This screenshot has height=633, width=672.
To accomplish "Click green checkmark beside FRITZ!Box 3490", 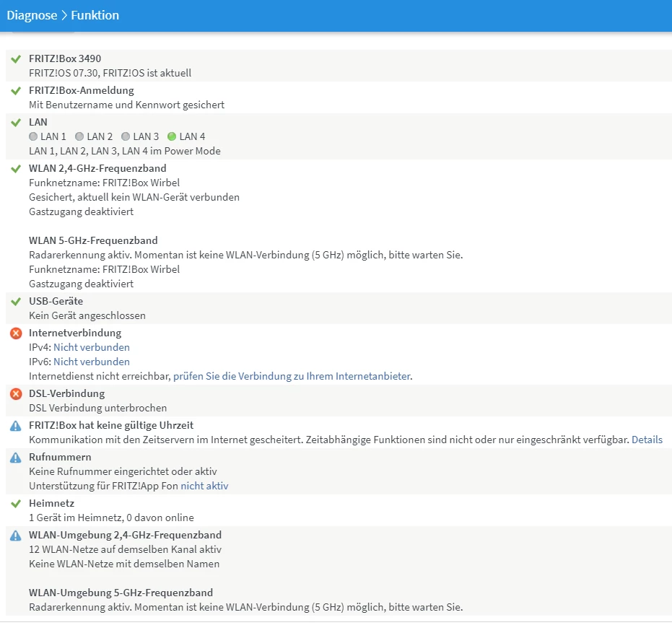I will tap(16, 58).
